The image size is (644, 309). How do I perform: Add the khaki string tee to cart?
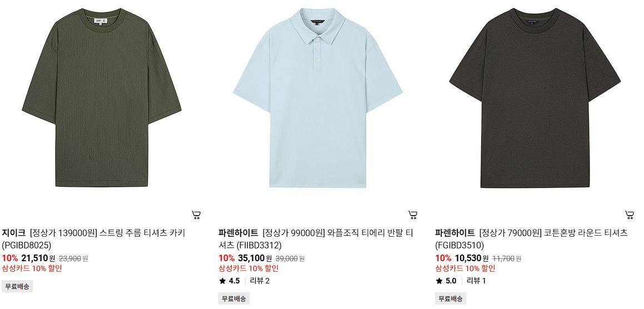tap(196, 215)
